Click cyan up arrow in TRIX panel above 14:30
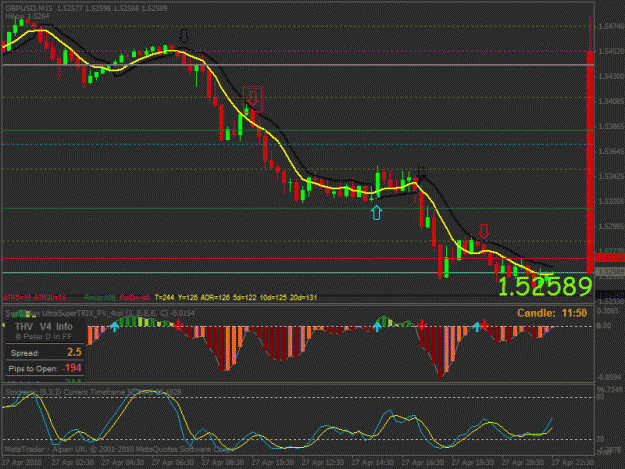625x469 pixels. pyautogui.click(x=377, y=327)
